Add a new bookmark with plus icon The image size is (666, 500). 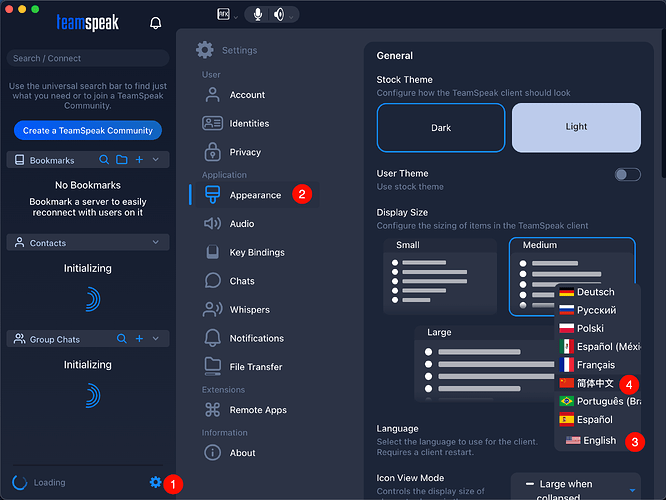pyautogui.click(x=139, y=160)
